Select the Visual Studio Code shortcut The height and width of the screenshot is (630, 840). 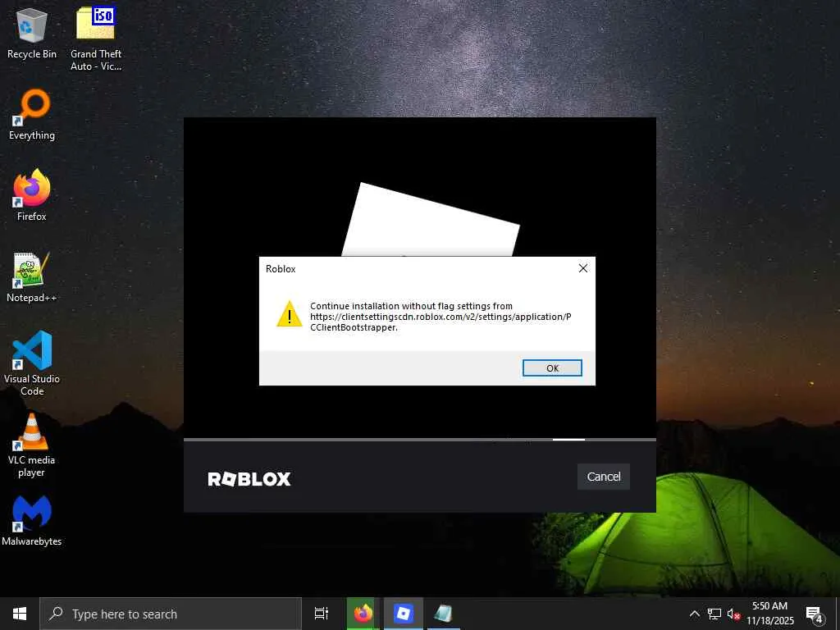coord(32,363)
